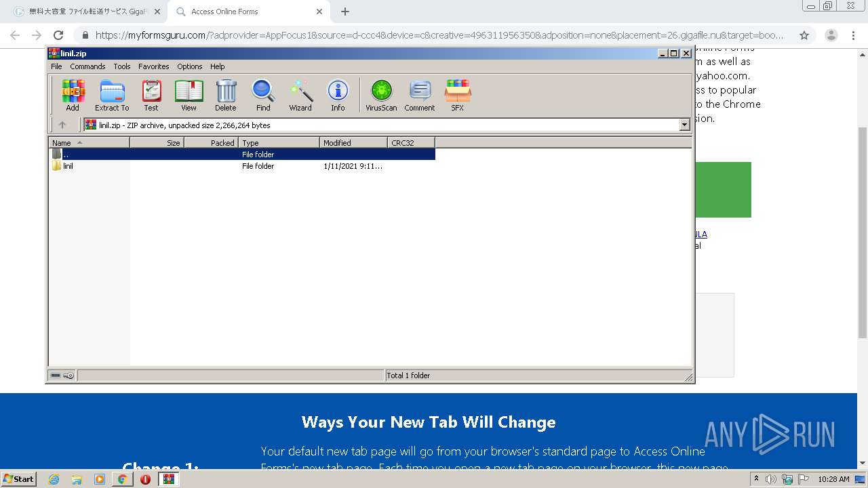Expand the archive path dropdown
The image size is (868, 488).
pyautogui.click(x=684, y=125)
